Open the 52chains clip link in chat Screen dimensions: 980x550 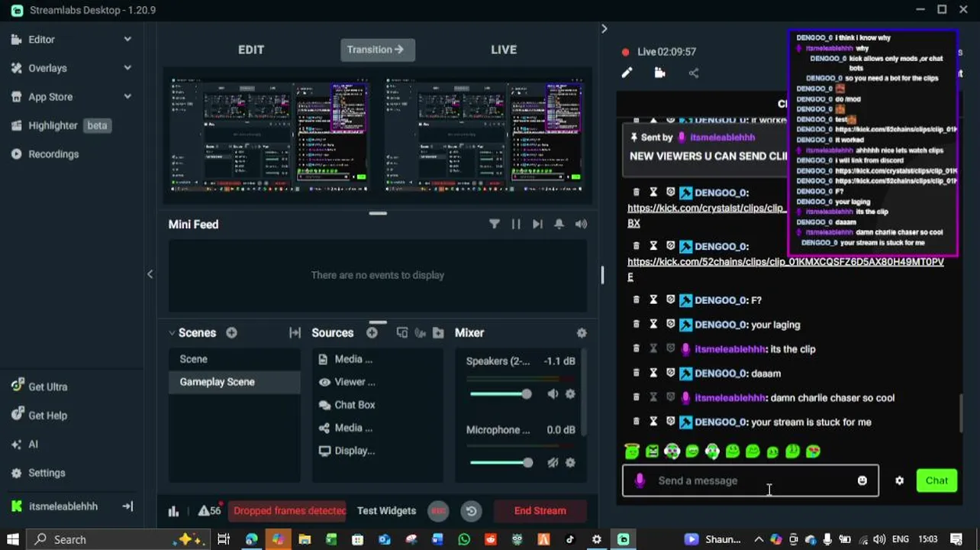785,262
